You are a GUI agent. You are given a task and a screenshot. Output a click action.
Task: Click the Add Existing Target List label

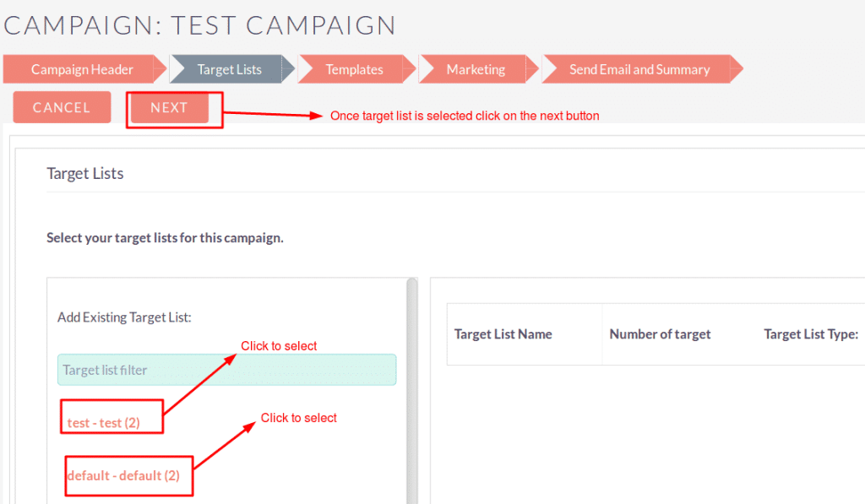(x=124, y=317)
